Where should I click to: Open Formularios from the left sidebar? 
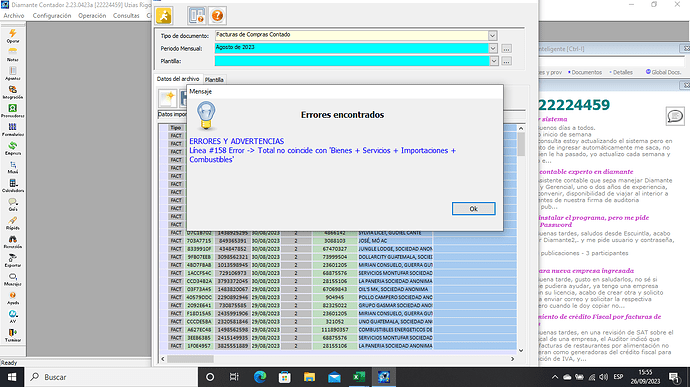click(13, 129)
